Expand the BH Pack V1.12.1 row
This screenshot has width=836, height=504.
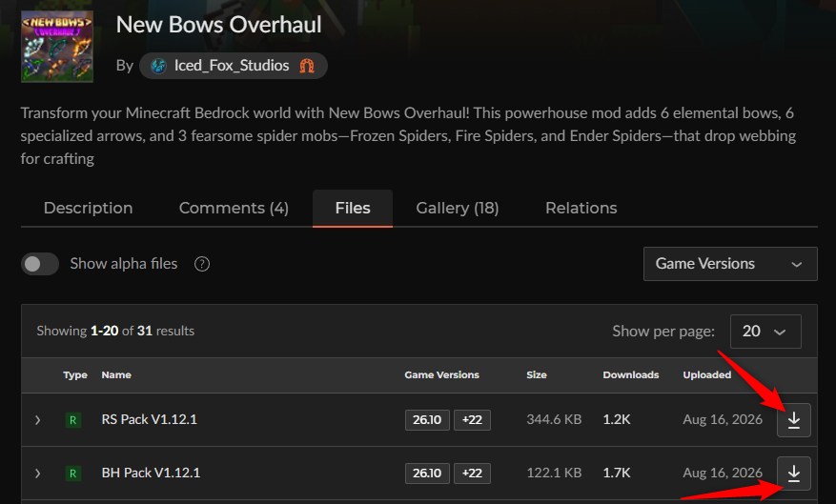click(37, 474)
